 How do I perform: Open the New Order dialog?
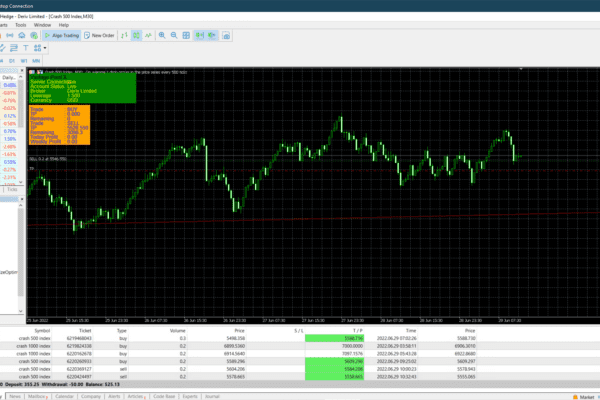tap(99, 36)
